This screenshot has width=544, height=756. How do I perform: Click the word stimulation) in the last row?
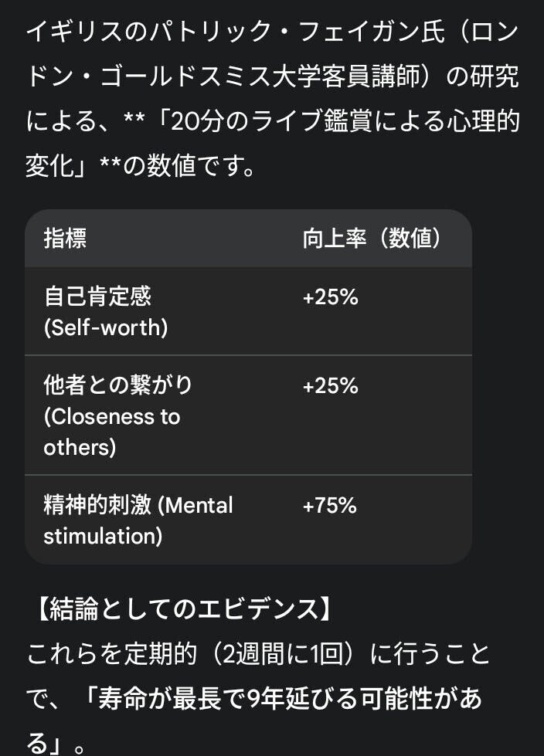[103, 536]
